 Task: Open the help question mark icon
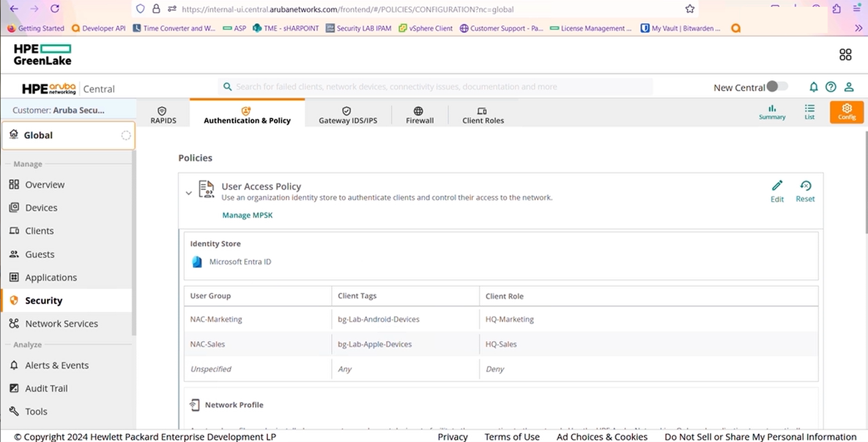pyautogui.click(x=831, y=87)
